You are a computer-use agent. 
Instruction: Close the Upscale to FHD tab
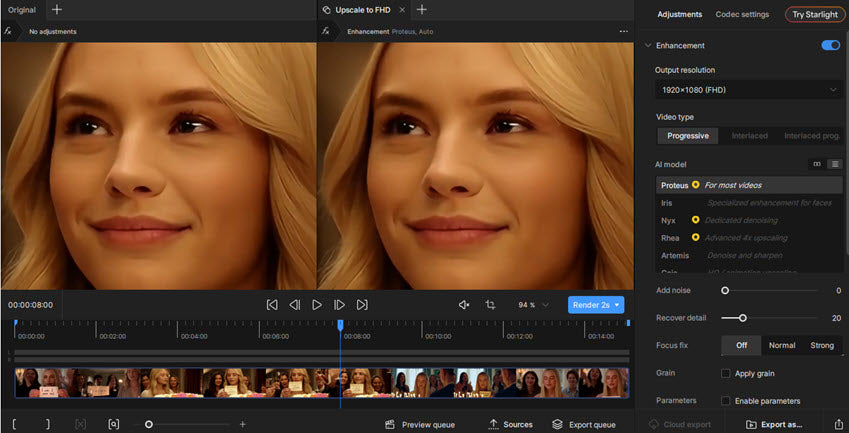pos(402,10)
